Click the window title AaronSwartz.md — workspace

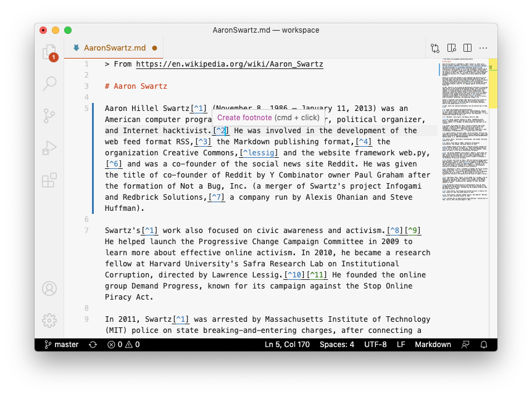pyautogui.click(x=266, y=30)
